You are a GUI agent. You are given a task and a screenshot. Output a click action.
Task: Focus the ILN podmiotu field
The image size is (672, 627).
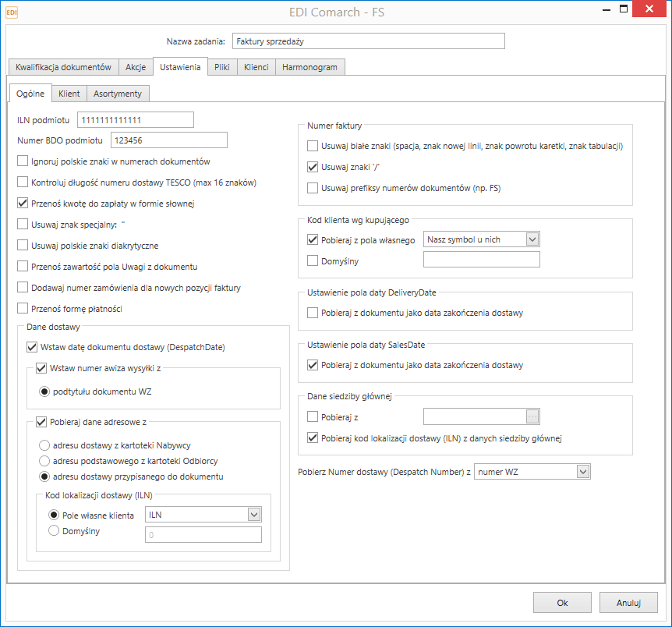coord(136,119)
